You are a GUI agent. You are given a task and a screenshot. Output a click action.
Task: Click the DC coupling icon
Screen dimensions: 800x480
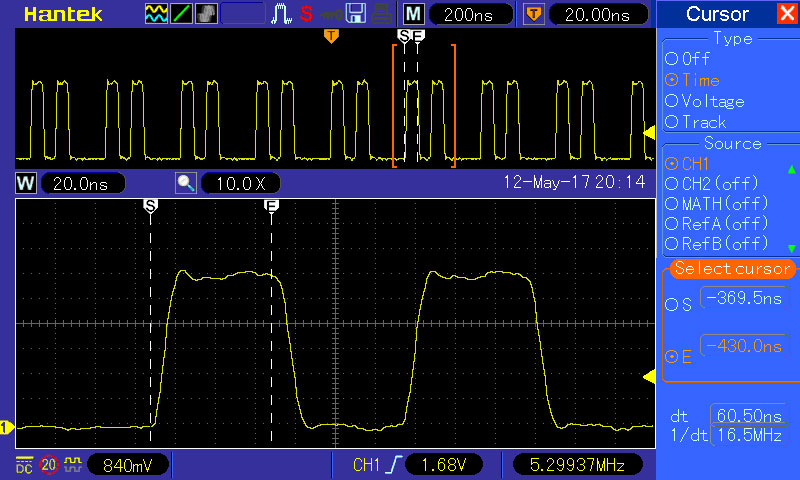pyautogui.click(x=22, y=464)
